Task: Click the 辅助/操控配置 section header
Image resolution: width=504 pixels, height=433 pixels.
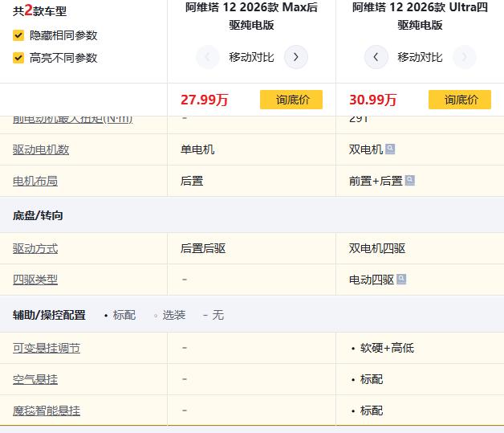Action: pyautogui.click(x=49, y=315)
